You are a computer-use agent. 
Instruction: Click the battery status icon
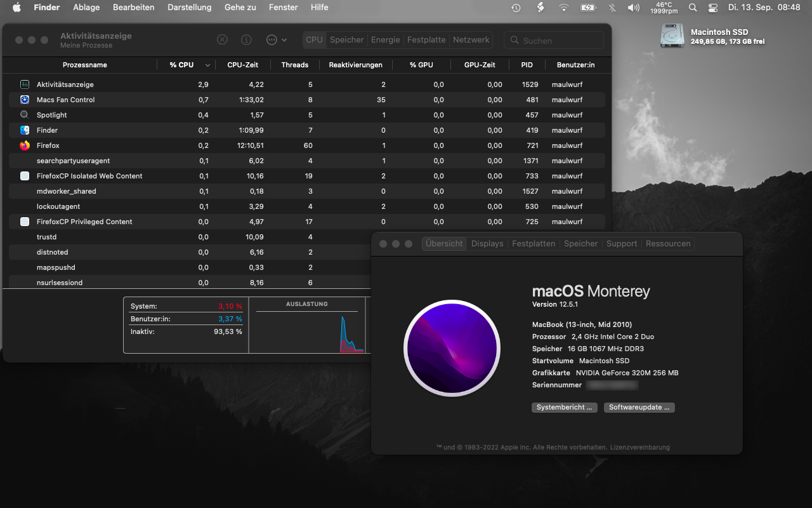pos(588,8)
